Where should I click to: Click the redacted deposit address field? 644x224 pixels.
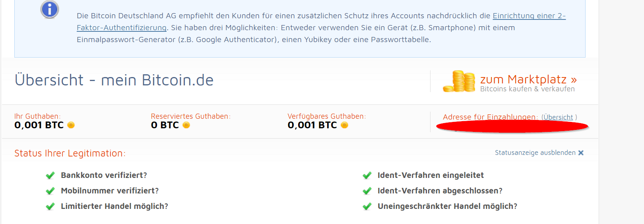[512, 127]
